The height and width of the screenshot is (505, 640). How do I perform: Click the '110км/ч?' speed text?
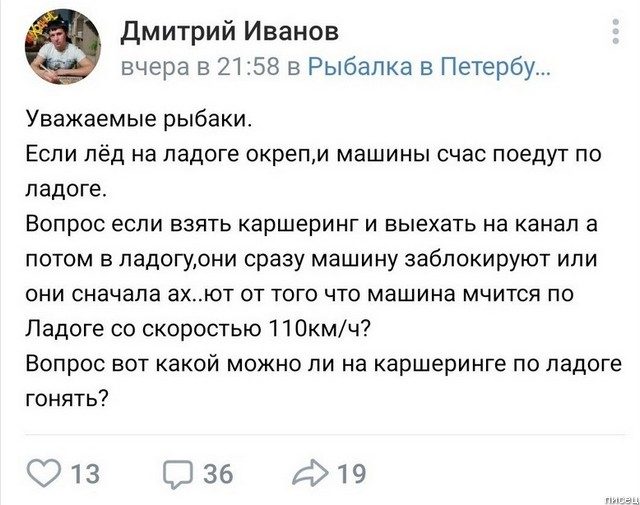coord(315,328)
